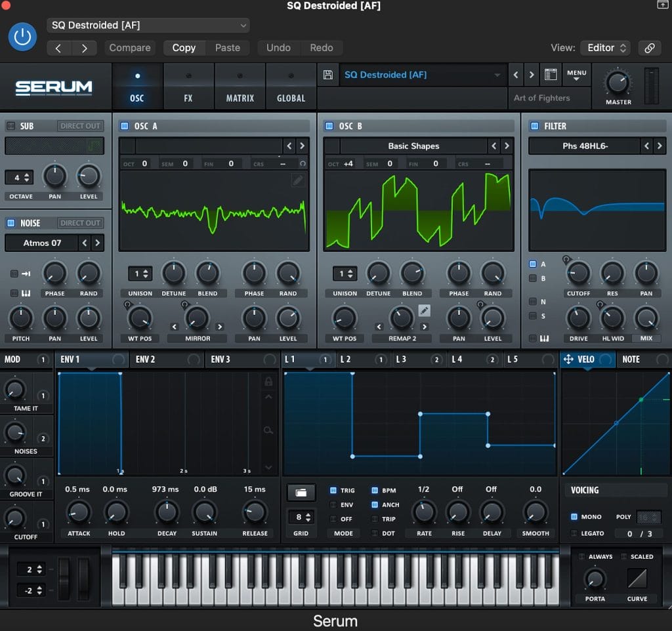Click the OSC A waveform edit pencil

click(298, 180)
